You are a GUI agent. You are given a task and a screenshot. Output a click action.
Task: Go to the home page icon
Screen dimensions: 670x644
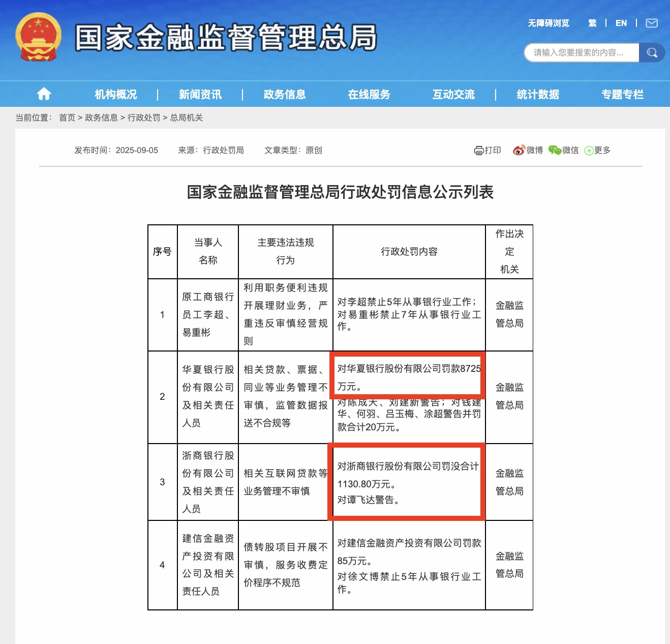[x=44, y=94]
